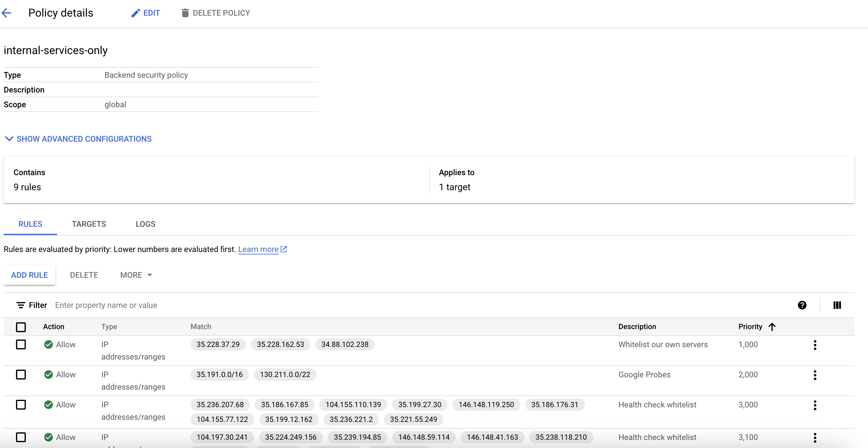The height and width of the screenshot is (448, 868).
Task: Go back with the left arrow icon
Action: (x=6, y=13)
